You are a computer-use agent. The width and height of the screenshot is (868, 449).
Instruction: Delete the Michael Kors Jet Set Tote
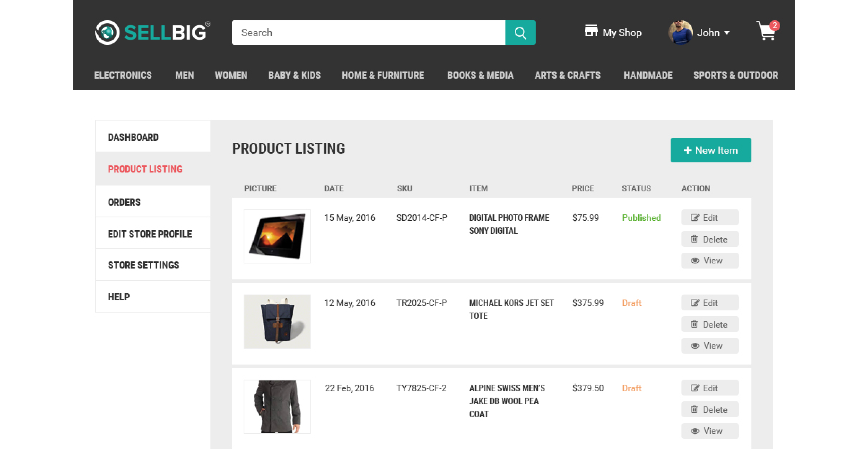[x=710, y=325]
